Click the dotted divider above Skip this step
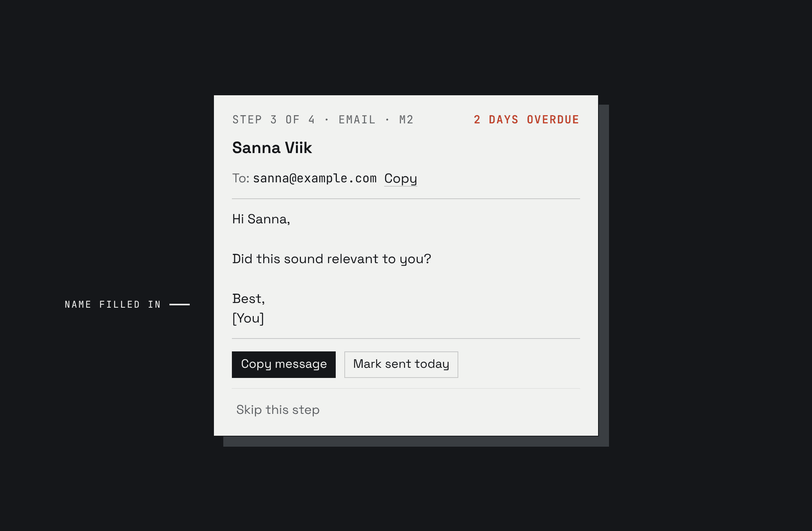Screen dimensions: 812x531 click(x=406, y=388)
